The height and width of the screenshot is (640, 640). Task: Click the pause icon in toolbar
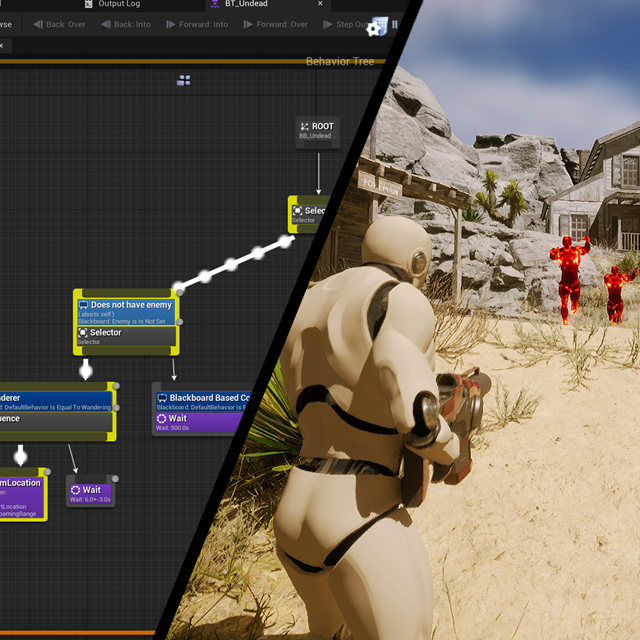pyautogui.click(x=394, y=24)
